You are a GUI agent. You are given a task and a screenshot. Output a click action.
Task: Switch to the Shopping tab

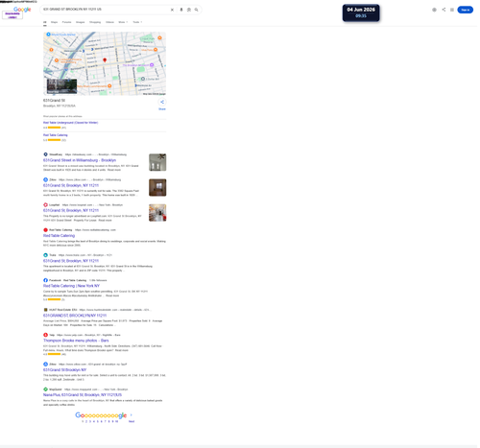pos(95,22)
